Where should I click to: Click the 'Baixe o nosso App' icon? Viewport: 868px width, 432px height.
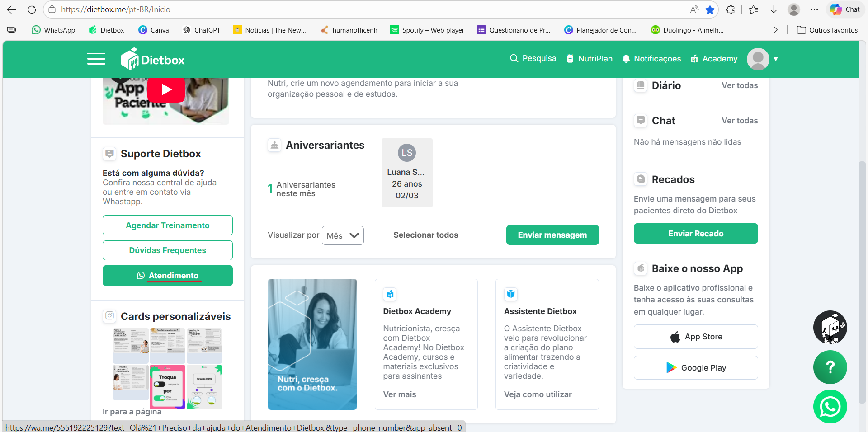641,268
